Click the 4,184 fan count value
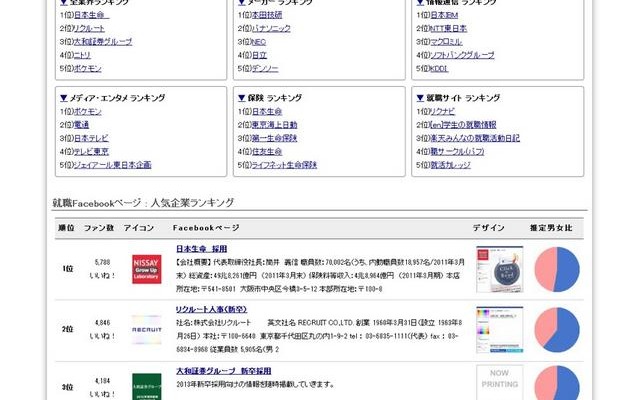 coord(102,381)
